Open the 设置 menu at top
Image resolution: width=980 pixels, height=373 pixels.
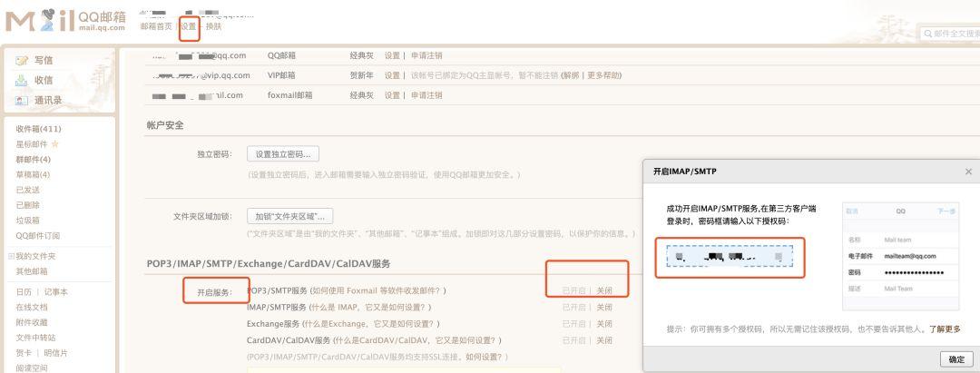coord(189,26)
